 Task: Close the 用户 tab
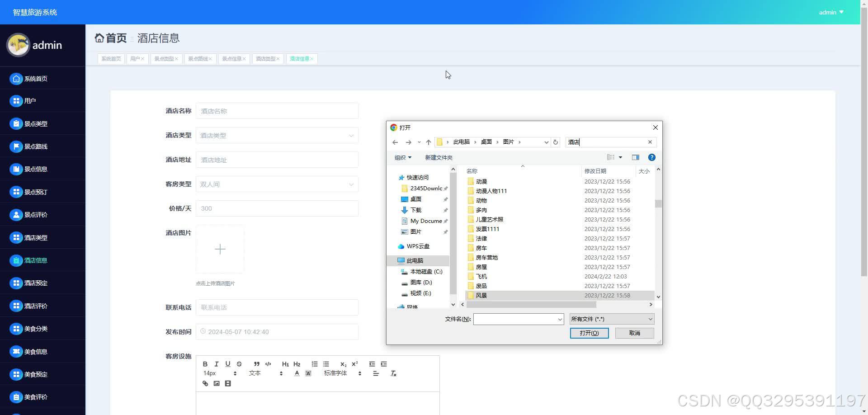(142, 59)
